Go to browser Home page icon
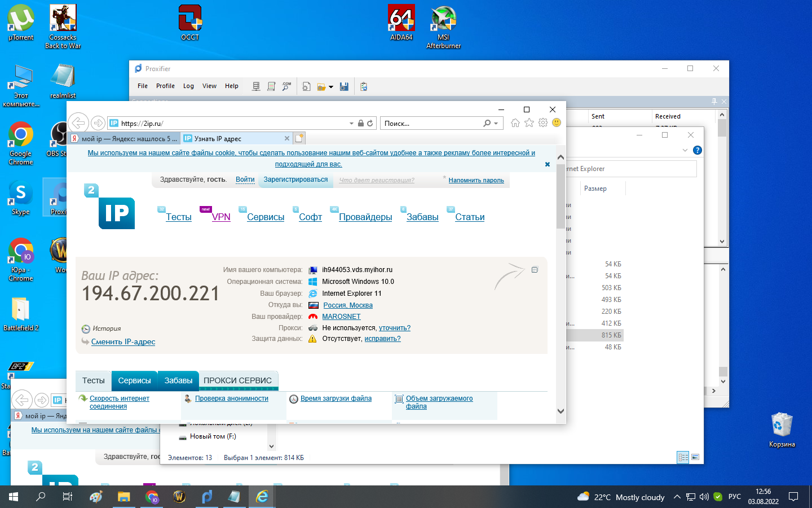Screen dimensions: 812x508 (x=515, y=123)
